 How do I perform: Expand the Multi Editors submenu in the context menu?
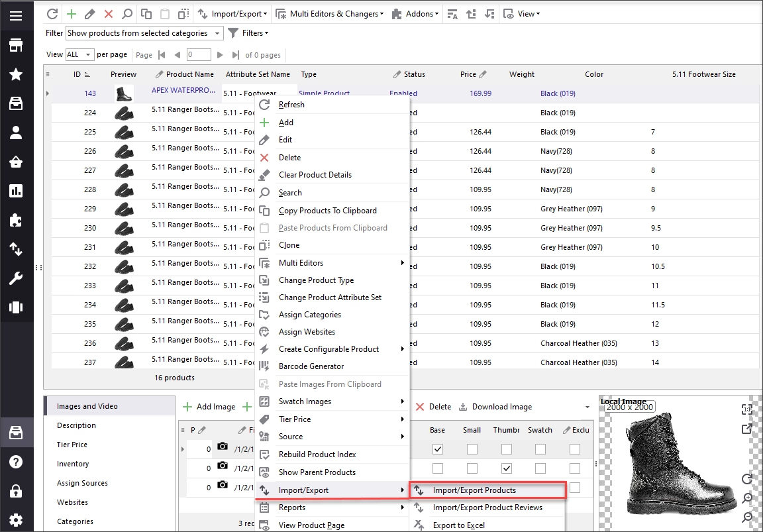[x=333, y=263]
